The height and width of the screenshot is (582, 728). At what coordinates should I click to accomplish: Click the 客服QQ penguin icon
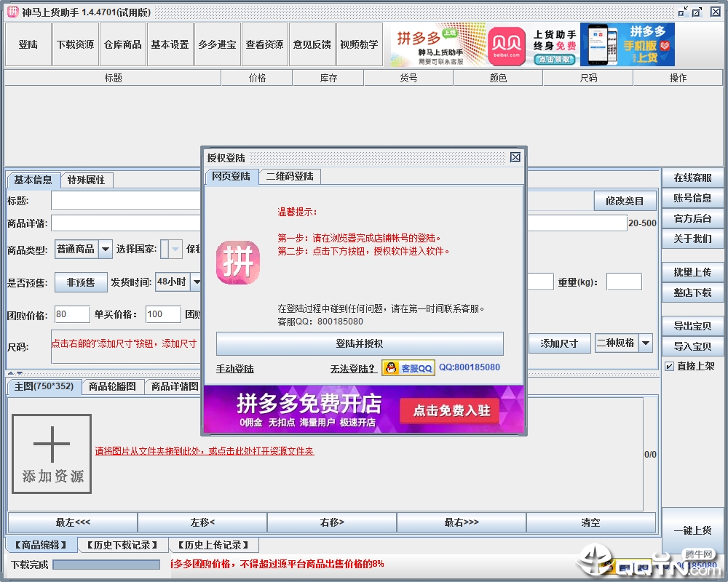(394, 367)
